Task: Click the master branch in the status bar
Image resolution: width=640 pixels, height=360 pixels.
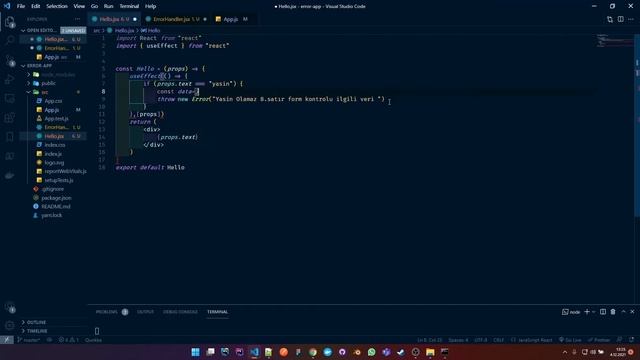Action: [29, 340]
